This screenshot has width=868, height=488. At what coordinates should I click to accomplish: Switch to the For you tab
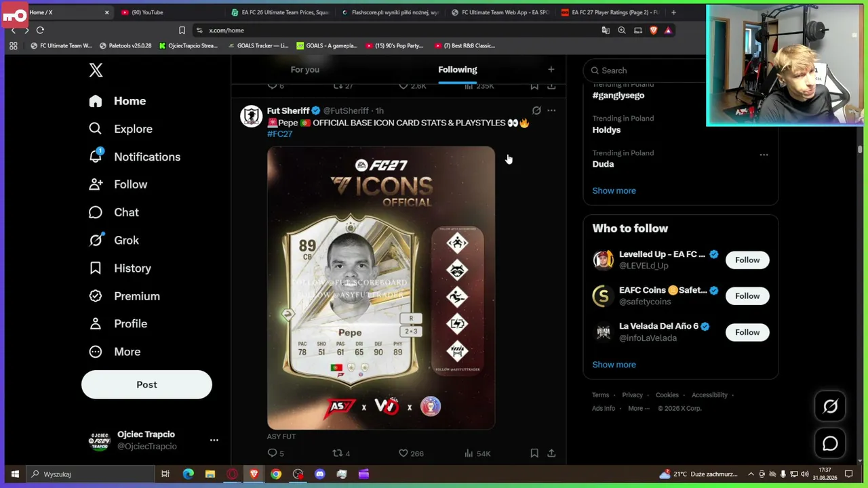[304, 70]
